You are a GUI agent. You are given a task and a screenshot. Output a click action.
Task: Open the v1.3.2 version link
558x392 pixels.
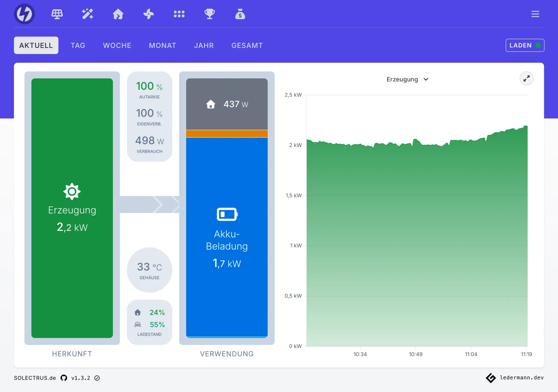point(81,378)
